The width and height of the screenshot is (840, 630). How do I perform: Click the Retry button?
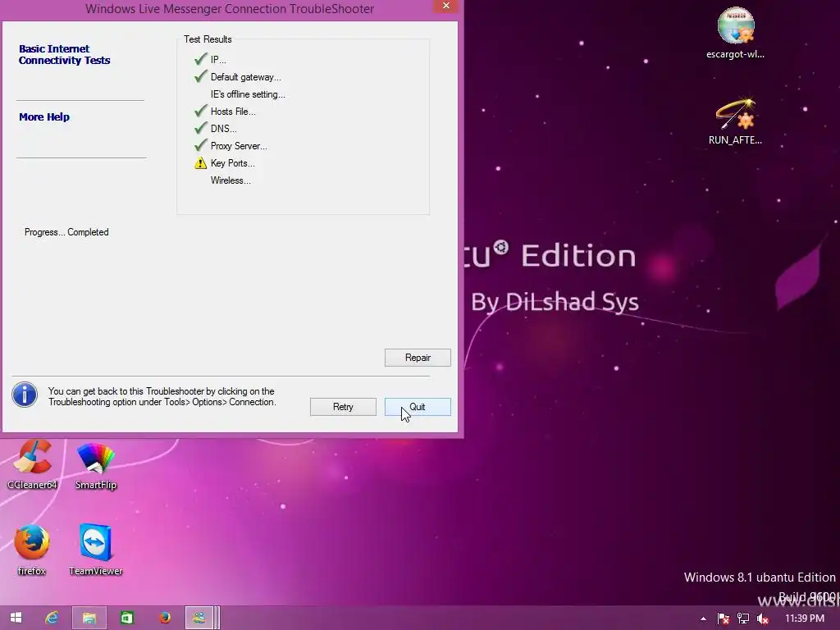[343, 407]
